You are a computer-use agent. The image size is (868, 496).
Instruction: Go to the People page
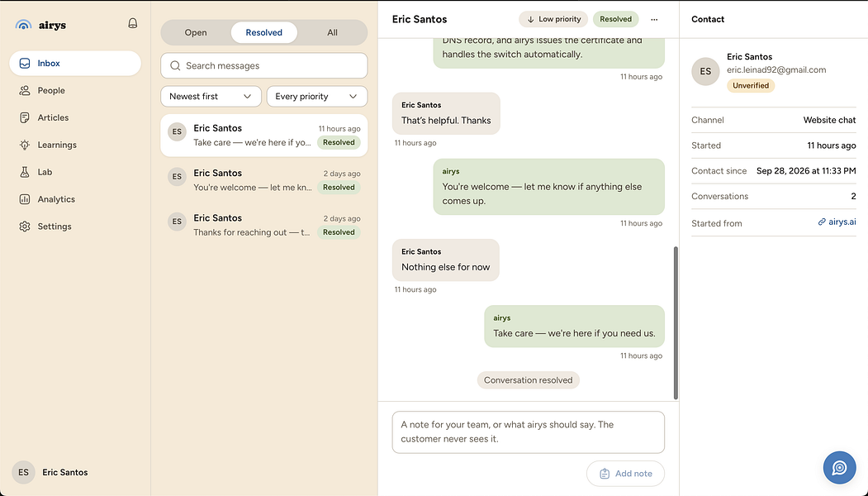pyautogui.click(x=75, y=90)
